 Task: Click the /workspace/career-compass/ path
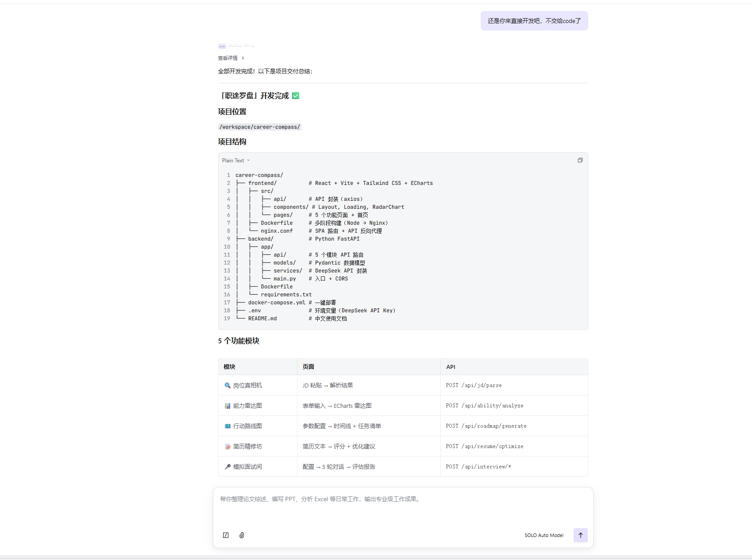260,127
